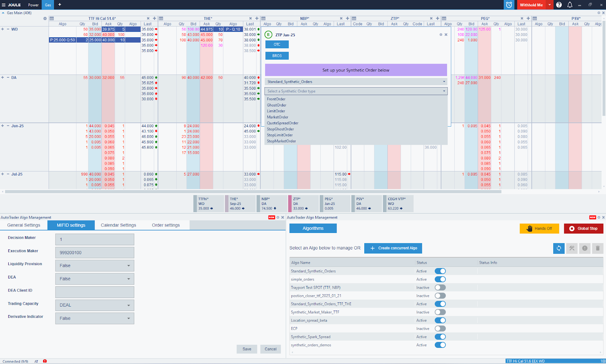Image resolution: width=606 pixels, height=364 pixels.
Task: Click the add new tab plus icon
Action: (60, 5)
